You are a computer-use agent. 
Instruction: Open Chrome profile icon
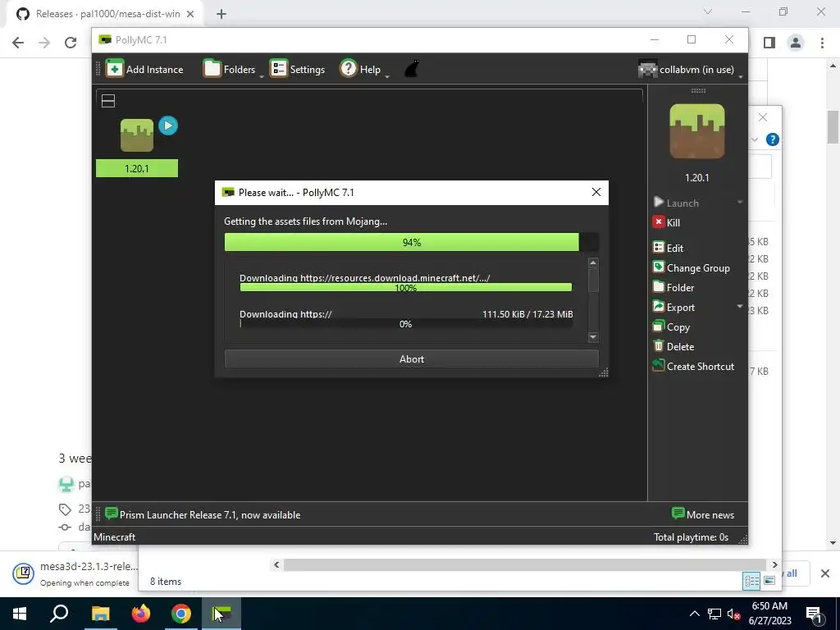(796, 43)
